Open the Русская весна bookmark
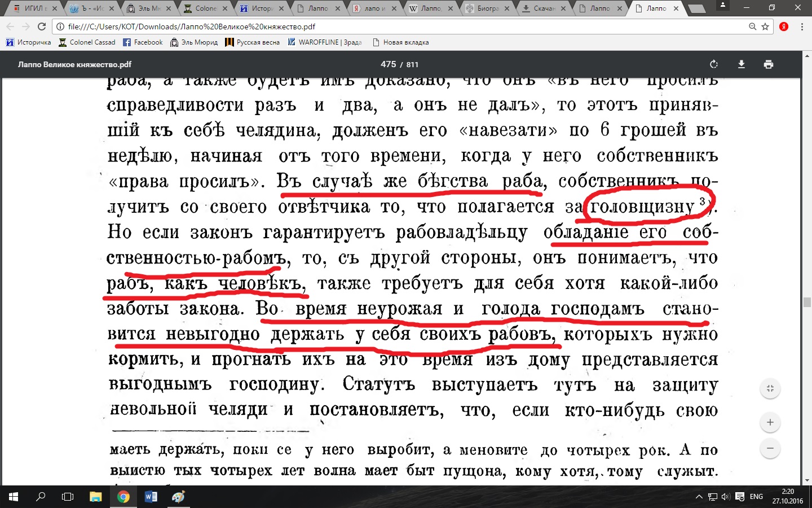 pyautogui.click(x=252, y=42)
